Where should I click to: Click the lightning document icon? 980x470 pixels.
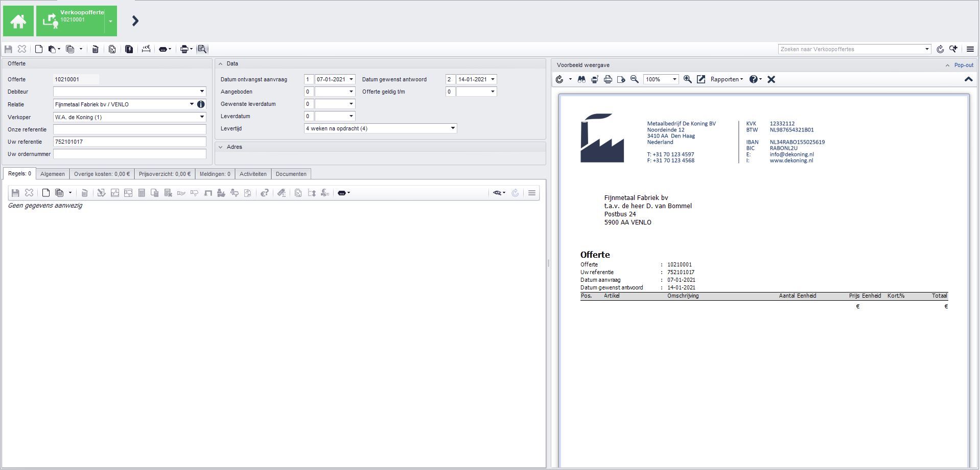coord(129,49)
